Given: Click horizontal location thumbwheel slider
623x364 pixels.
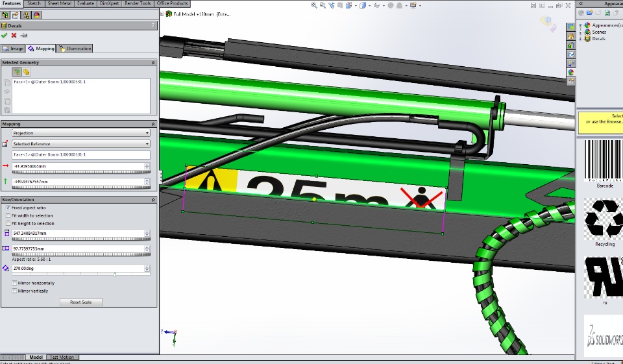Looking at the screenshot, I should pos(81,172).
